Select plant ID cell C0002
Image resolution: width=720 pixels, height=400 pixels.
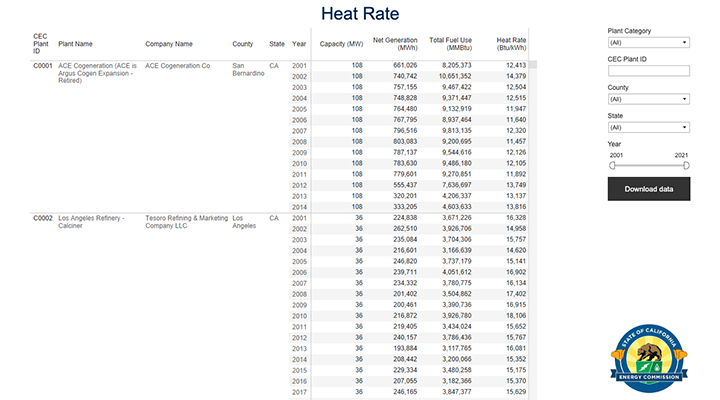pyautogui.click(x=43, y=218)
